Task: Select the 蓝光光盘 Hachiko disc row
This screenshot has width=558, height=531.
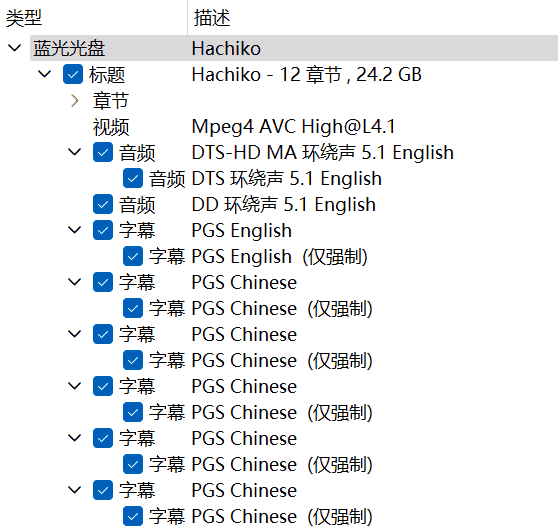Action: 294,48
